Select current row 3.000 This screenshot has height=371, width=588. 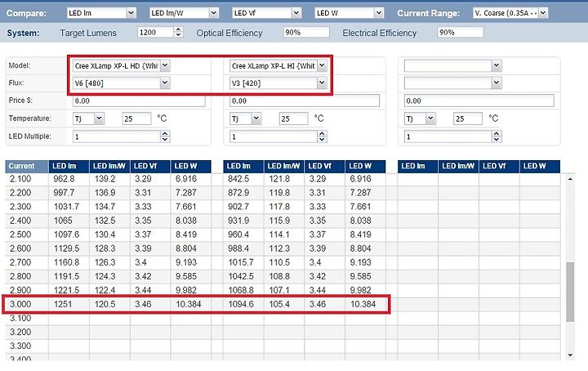click(x=20, y=304)
